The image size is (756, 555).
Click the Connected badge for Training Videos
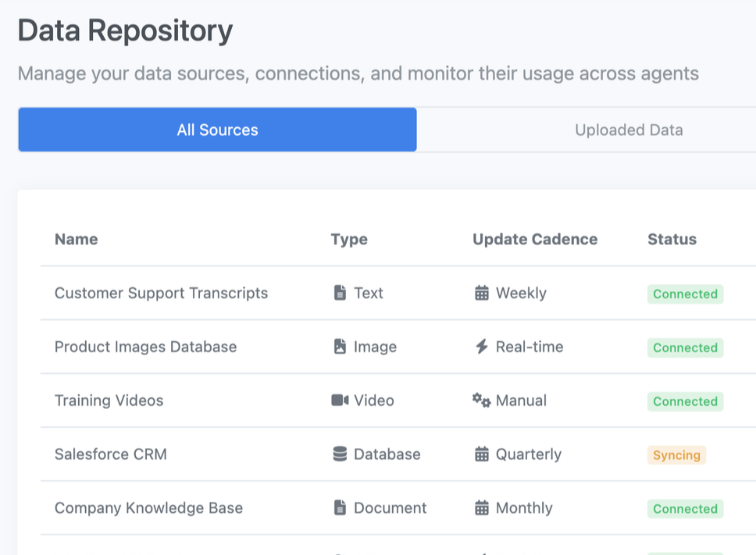pos(685,401)
